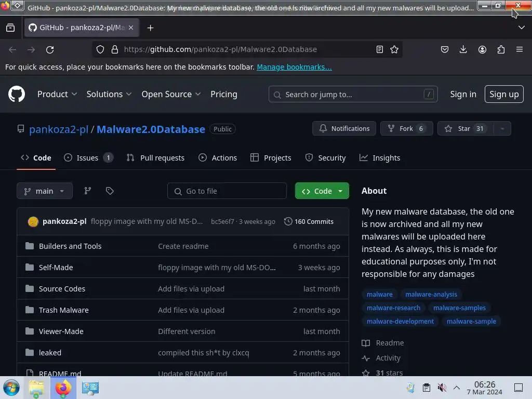Open the main branch dropdown
The height and width of the screenshot is (399, 532).
[x=45, y=191]
